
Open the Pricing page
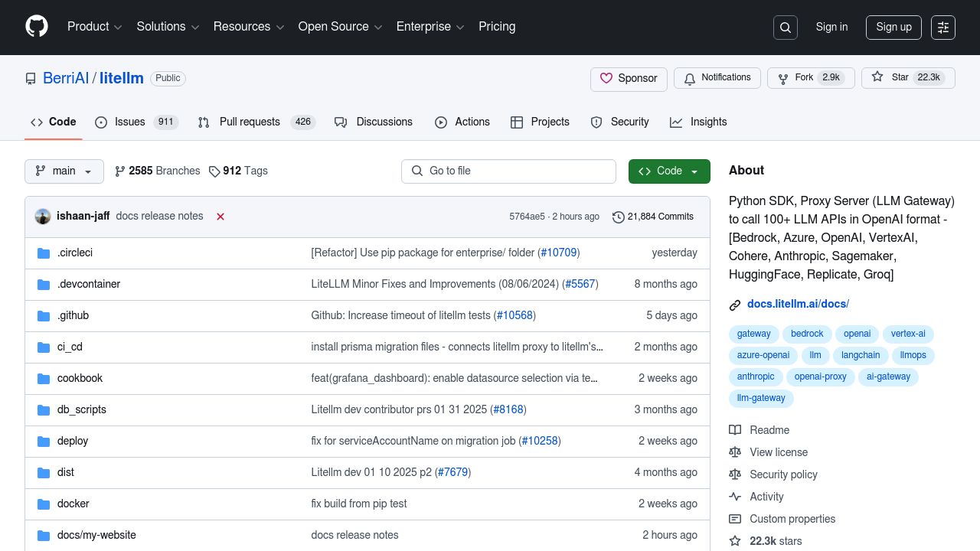(497, 26)
